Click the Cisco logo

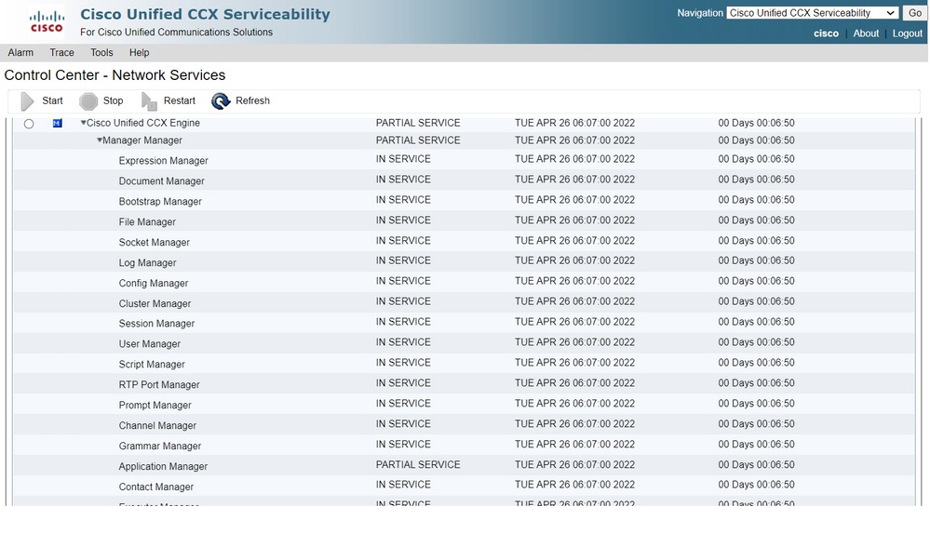coord(47,21)
